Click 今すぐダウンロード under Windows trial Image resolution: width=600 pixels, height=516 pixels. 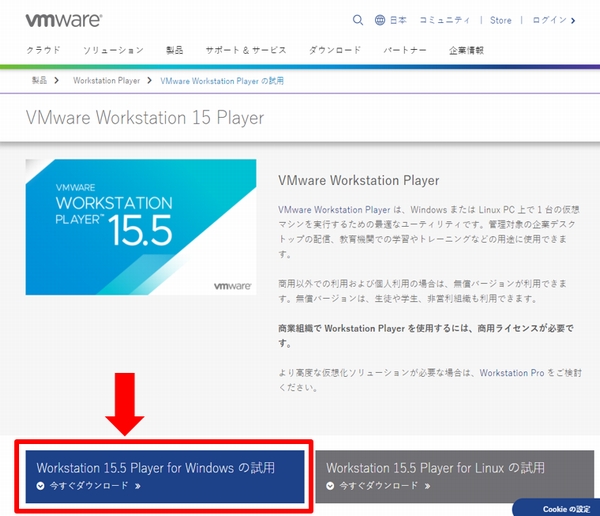89,486
